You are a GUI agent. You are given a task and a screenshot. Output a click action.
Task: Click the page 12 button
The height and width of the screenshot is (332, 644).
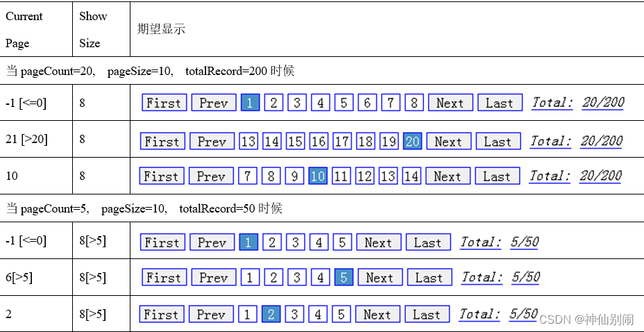tap(364, 176)
